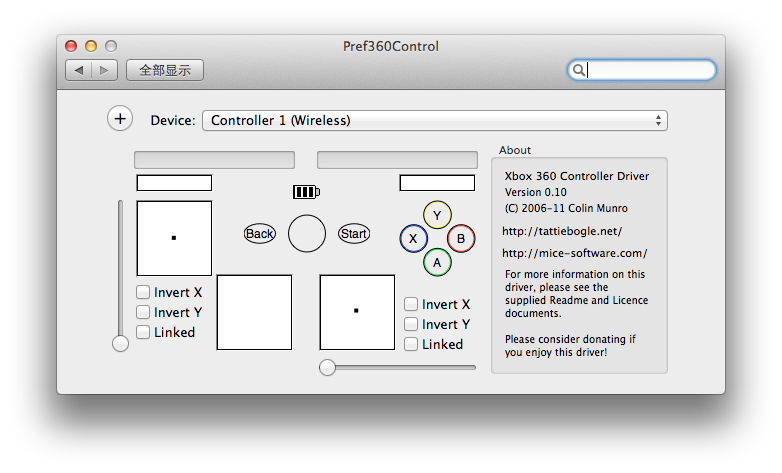Go forward with the right arrow button
Image resolution: width=782 pixels, height=473 pixels.
tap(104, 70)
